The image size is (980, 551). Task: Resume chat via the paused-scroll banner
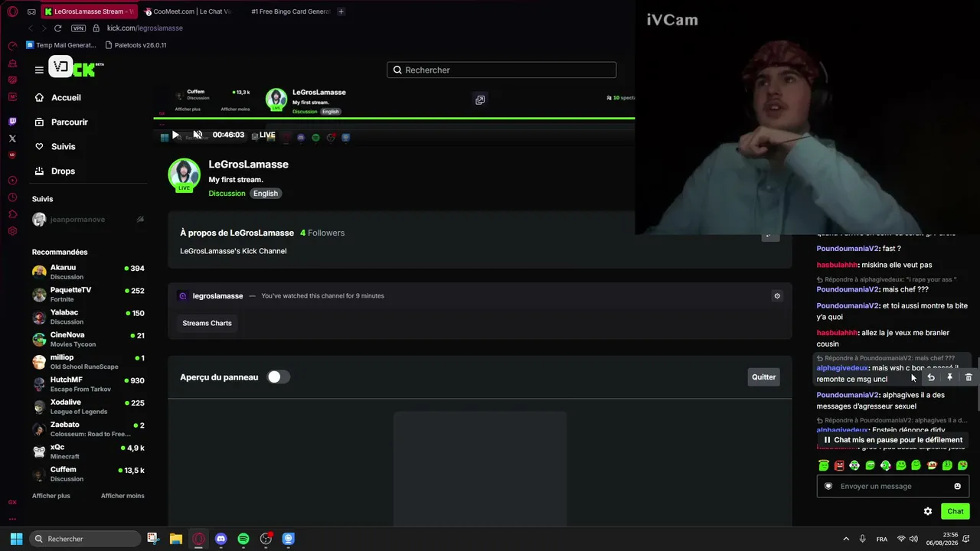893,440
